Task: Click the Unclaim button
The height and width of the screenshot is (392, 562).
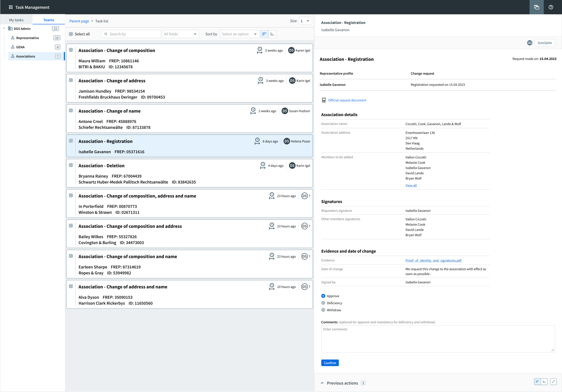Action: [544, 43]
